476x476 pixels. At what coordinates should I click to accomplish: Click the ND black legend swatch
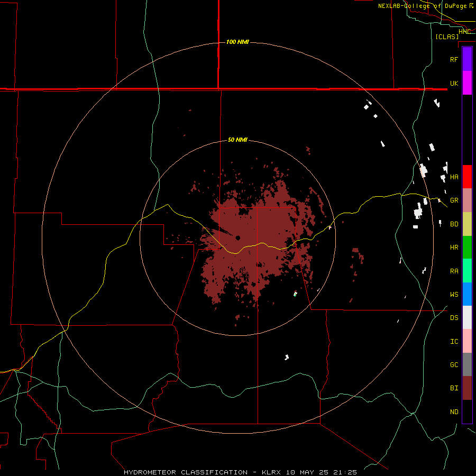click(x=467, y=411)
